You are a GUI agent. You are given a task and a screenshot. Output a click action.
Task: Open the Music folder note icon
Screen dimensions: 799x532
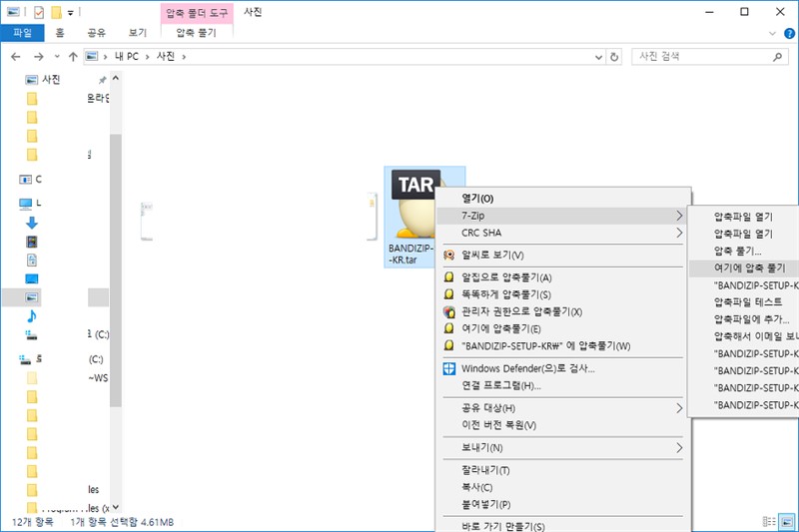pos(31,315)
